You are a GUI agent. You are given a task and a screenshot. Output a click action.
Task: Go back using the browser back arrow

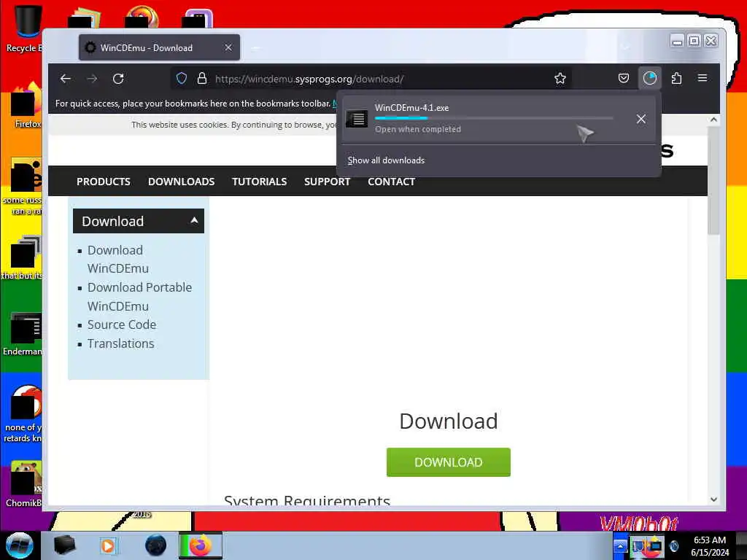pyautogui.click(x=66, y=79)
